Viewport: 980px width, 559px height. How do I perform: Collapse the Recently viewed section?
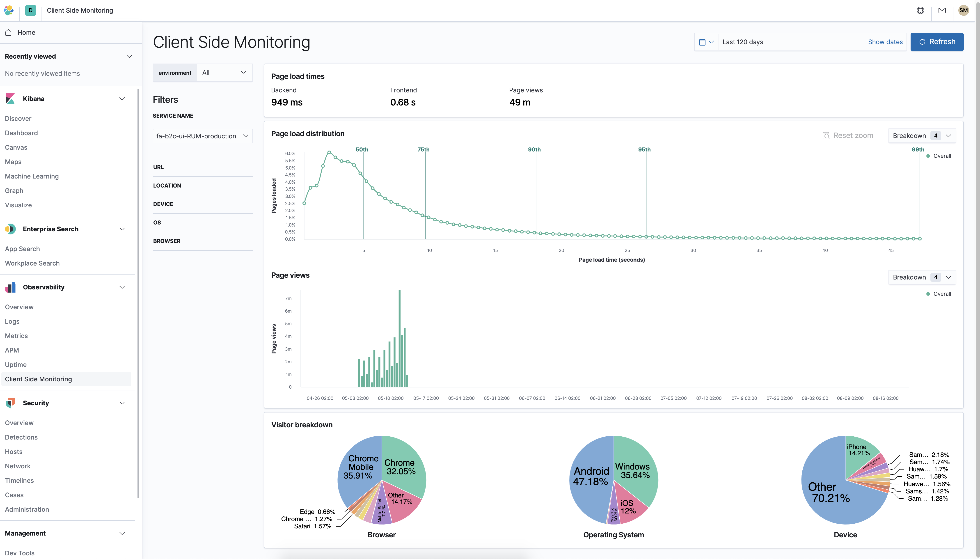pos(129,56)
